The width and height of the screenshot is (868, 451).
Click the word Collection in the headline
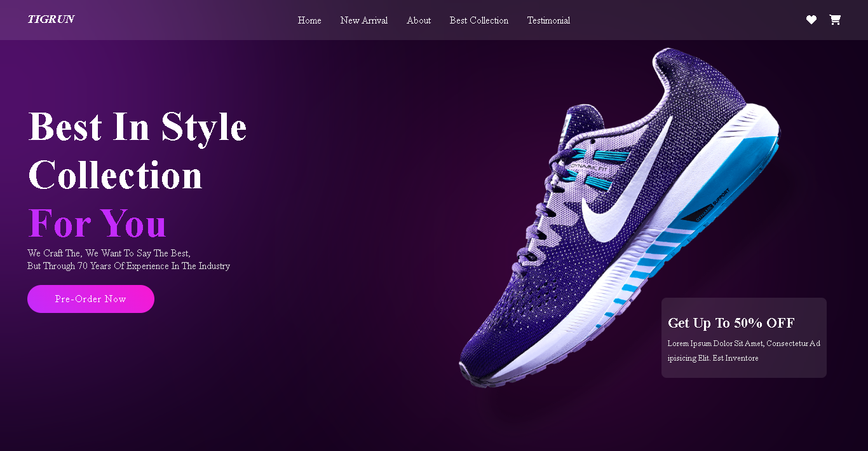pyautogui.click(x=115, y=175)
